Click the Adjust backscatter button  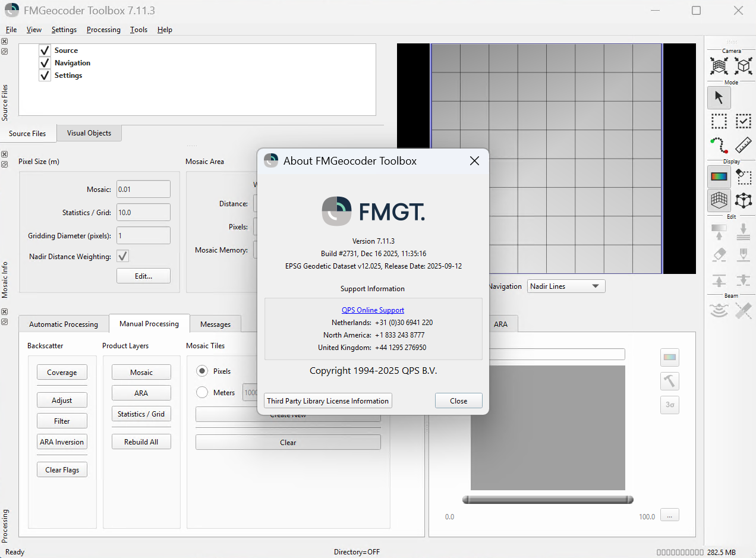pyautogui.click(x=62, y=400)
